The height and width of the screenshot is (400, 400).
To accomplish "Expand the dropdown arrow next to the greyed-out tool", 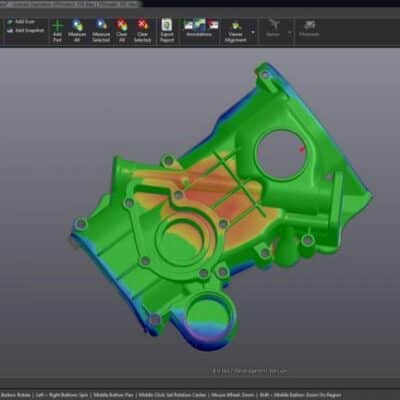I will coord(290,32).
